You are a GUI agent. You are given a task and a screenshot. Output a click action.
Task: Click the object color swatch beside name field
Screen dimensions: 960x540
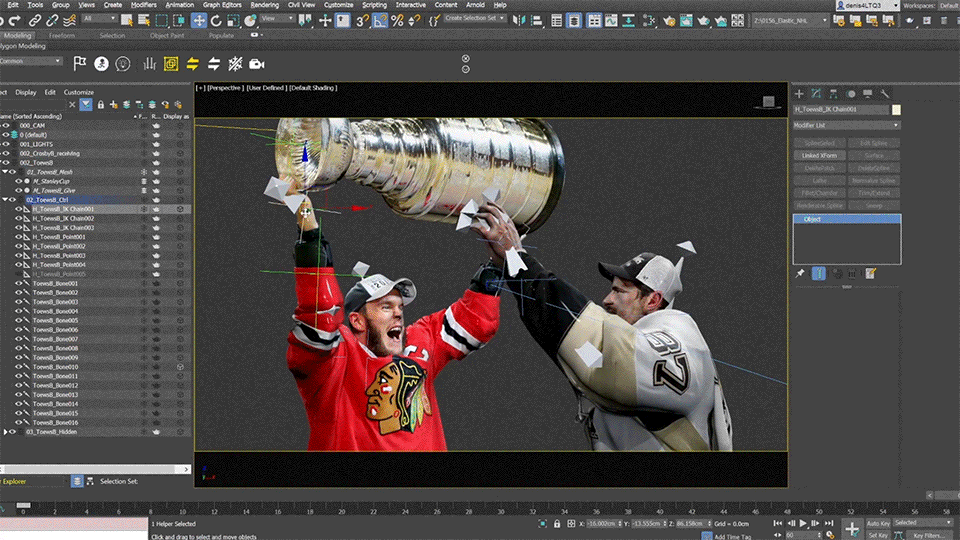[896, 110]
